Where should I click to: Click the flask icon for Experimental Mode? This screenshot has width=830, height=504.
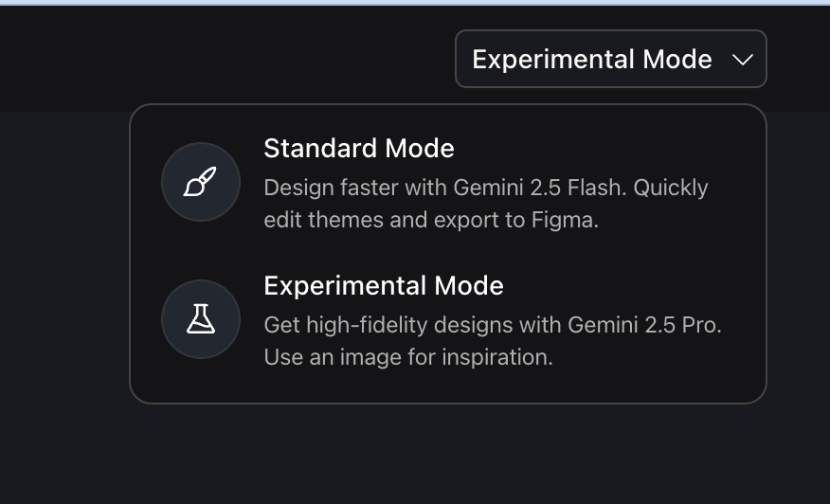click(x=200, y=319)
